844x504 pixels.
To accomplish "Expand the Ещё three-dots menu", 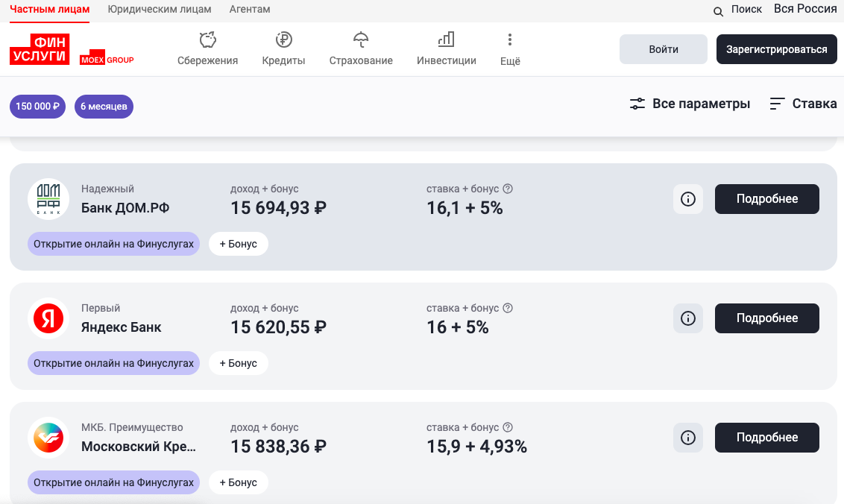I will pos(510,49).
